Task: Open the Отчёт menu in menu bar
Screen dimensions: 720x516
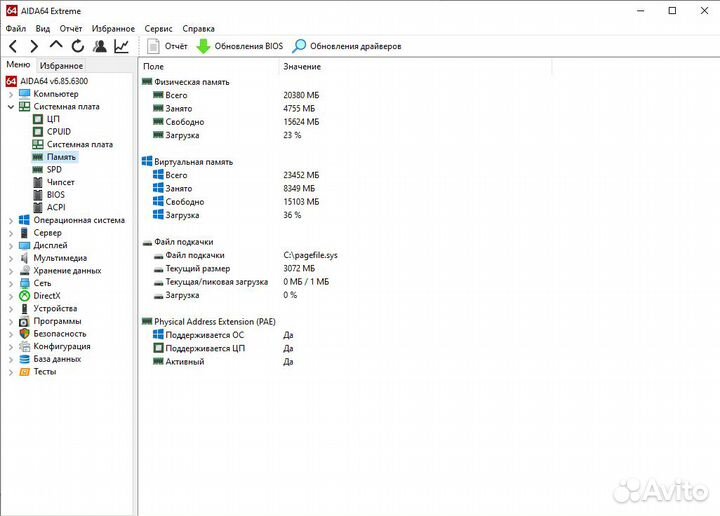Action: pyautogui.click(x=71, y=28)
